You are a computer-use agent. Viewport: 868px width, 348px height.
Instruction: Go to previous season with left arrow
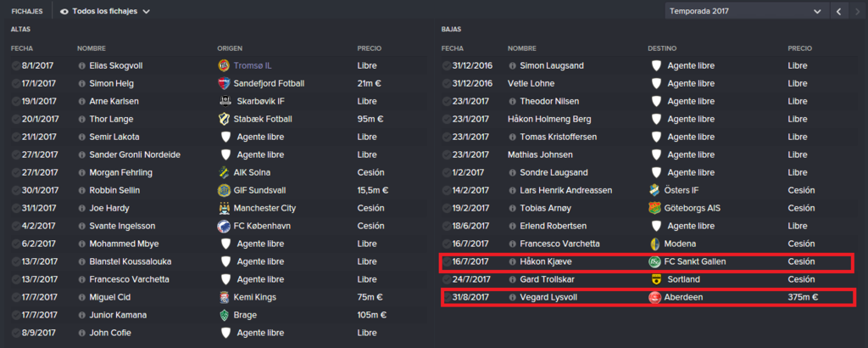coord(839,11)
